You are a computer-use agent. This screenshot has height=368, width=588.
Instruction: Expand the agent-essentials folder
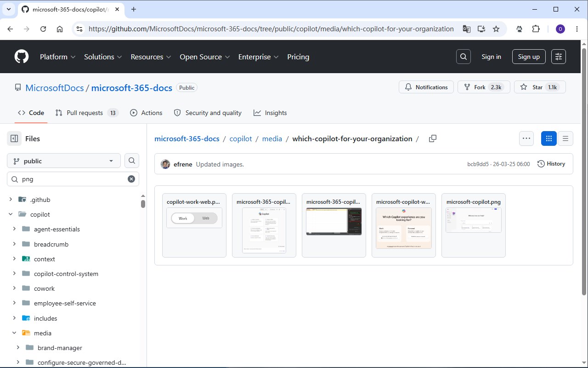click(x=14, y=229)
